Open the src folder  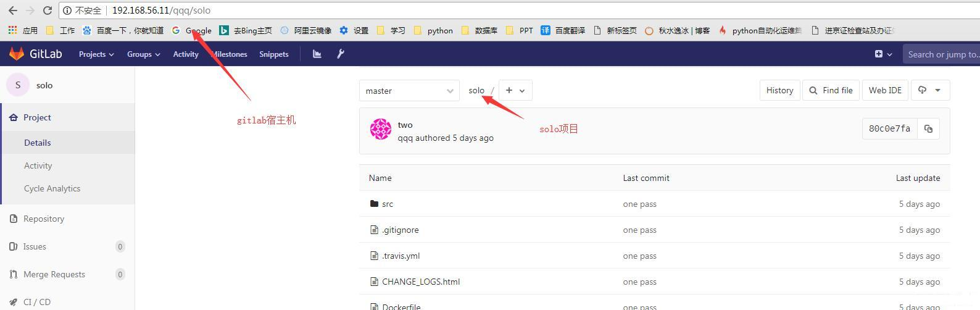388,204
